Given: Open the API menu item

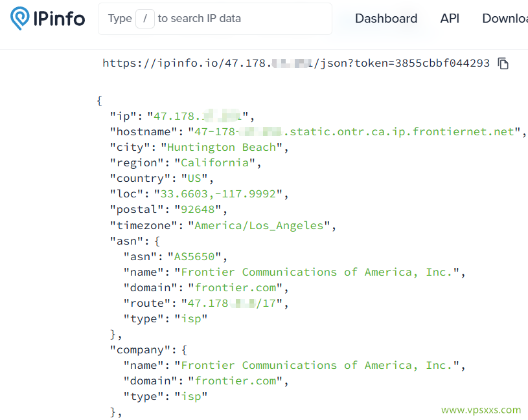Looking at the screenshot, I should pos(450,19).
